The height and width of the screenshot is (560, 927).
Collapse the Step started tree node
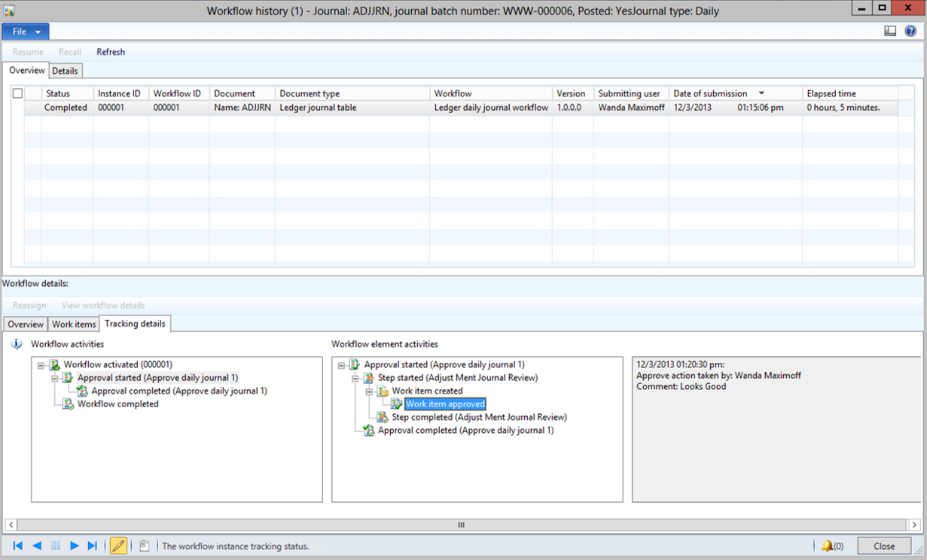click(x=355, y=378)
